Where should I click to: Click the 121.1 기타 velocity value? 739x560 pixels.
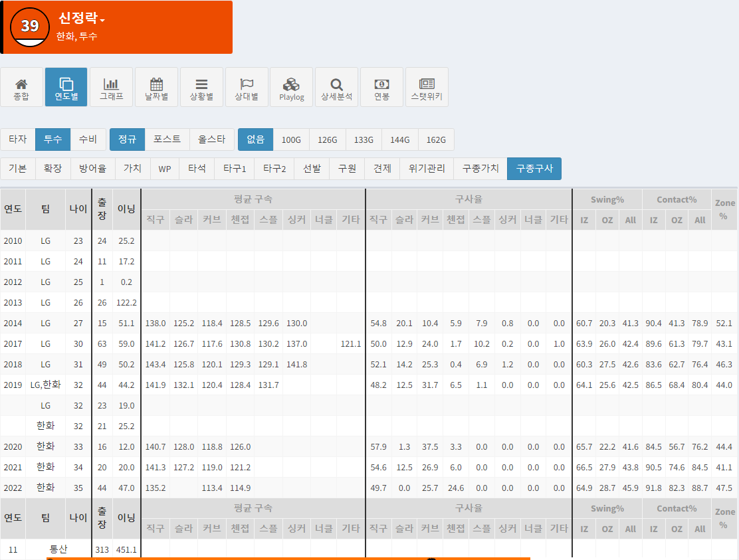351,344
